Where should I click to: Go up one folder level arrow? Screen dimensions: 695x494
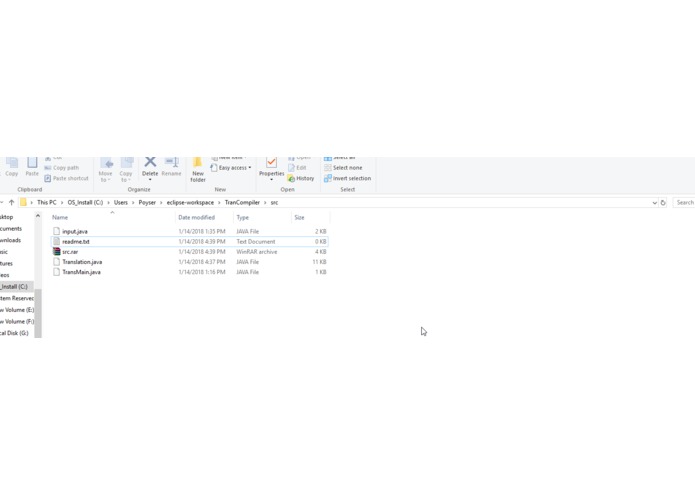point(12,202)
